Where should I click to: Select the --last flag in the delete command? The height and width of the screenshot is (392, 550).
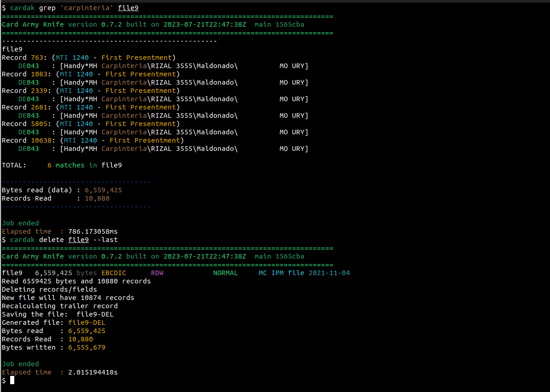point(105,240)
